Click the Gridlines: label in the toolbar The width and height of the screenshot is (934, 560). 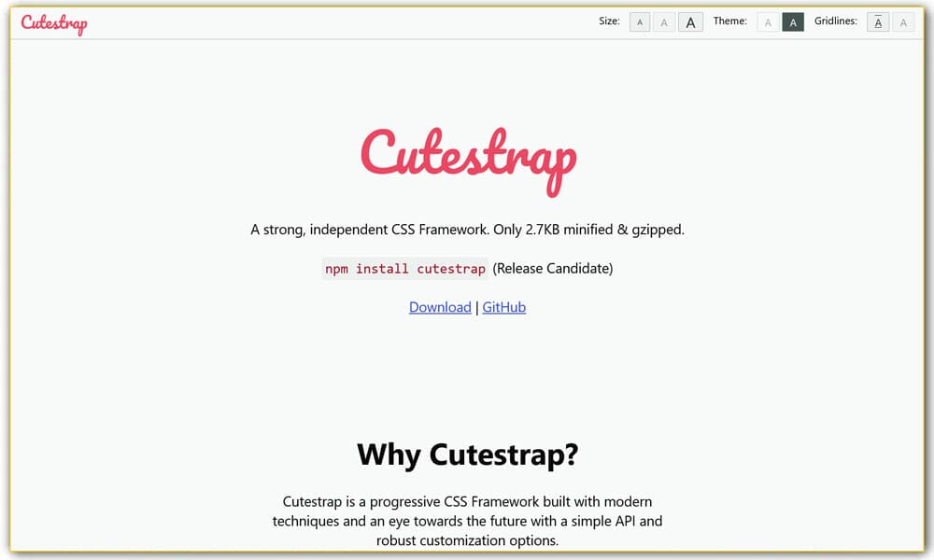click(835, 21)
